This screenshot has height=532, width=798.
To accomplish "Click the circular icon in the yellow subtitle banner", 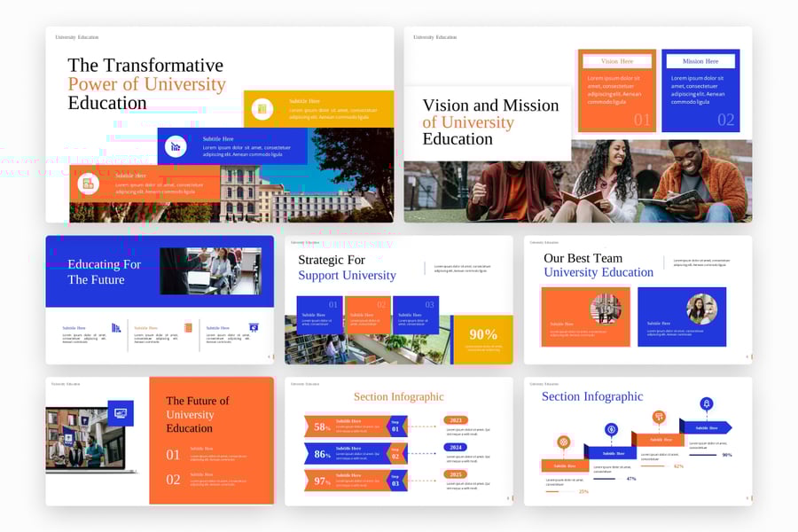I will pos(262,109).
